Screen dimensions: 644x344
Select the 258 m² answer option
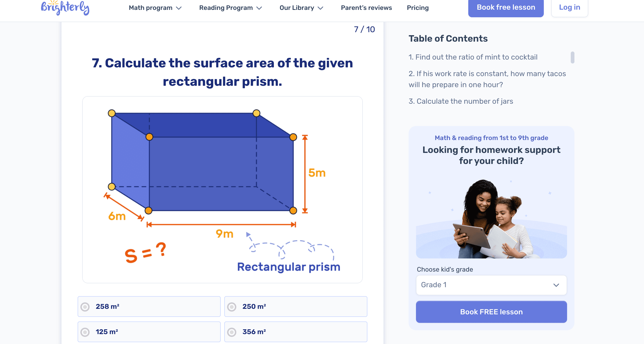[85, 307]
